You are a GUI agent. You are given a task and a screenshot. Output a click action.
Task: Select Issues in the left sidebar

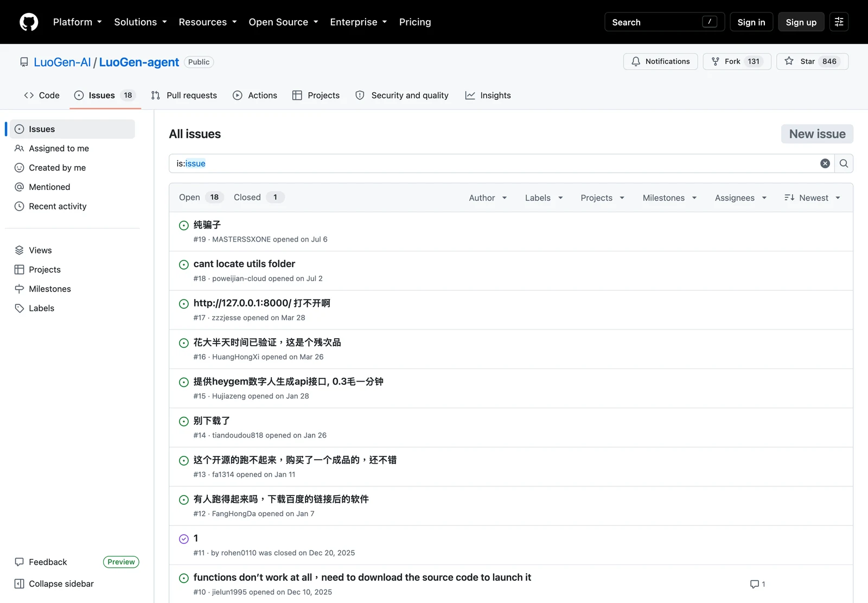click(x=73, y=129)
